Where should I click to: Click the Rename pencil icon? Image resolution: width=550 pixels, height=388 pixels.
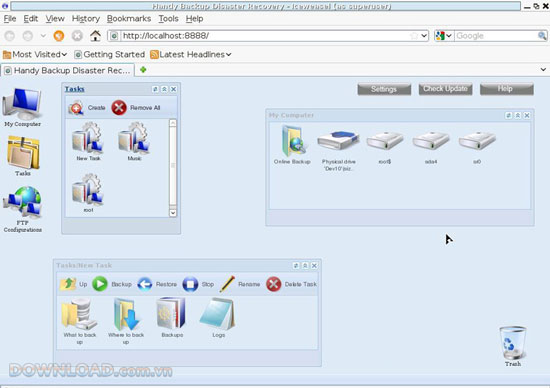pos(227,284)
